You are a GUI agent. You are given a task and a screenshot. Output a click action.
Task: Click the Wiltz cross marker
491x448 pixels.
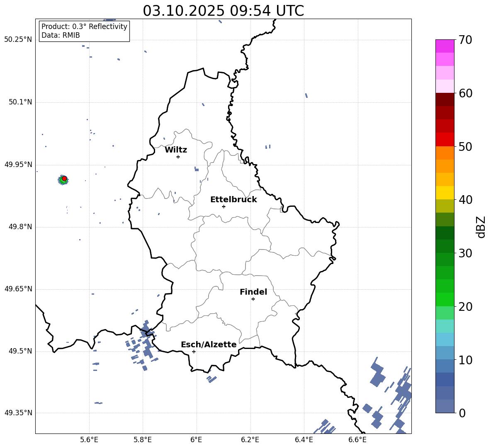coord(178,157)
